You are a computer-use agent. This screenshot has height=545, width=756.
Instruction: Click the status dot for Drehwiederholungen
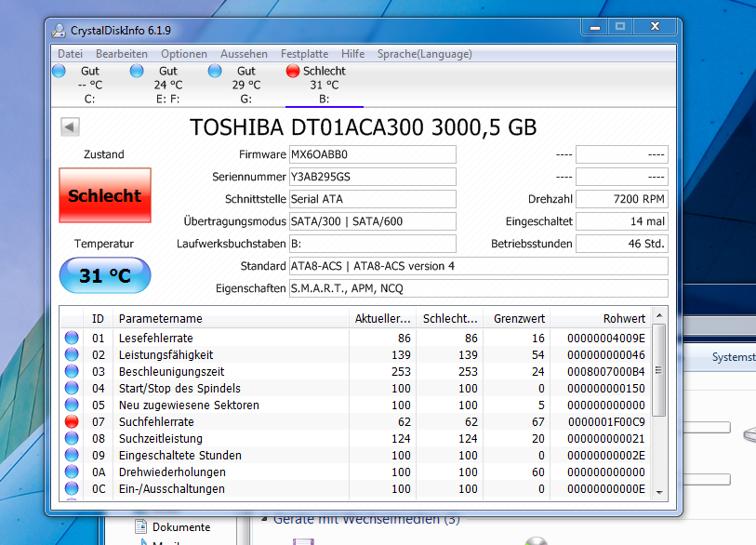coord(72,472)
